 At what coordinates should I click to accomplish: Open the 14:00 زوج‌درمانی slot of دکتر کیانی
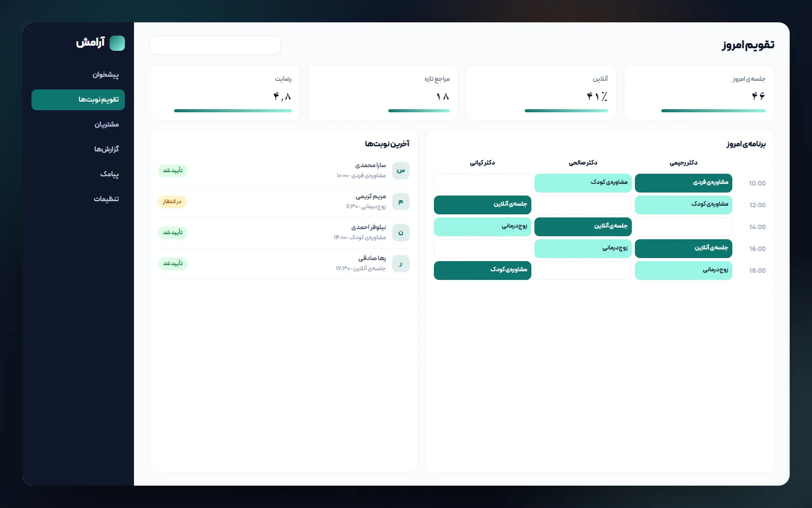[x=483, y=227]
